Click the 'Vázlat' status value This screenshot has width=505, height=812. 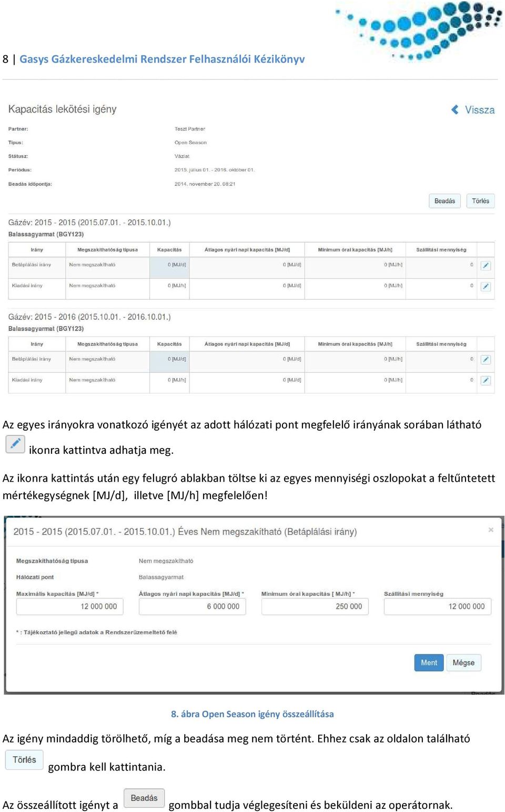[182, 156]
